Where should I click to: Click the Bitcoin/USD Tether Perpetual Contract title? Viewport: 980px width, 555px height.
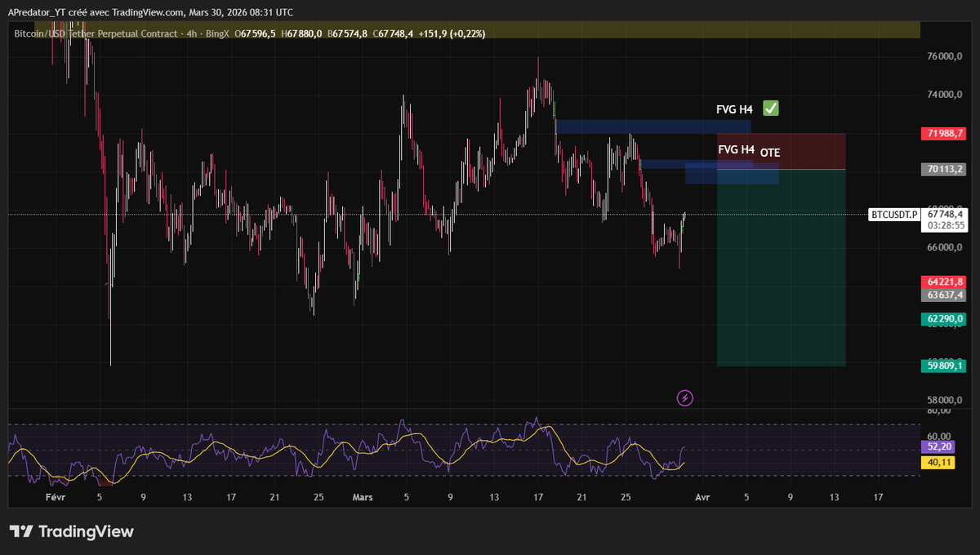click(96, 33)
